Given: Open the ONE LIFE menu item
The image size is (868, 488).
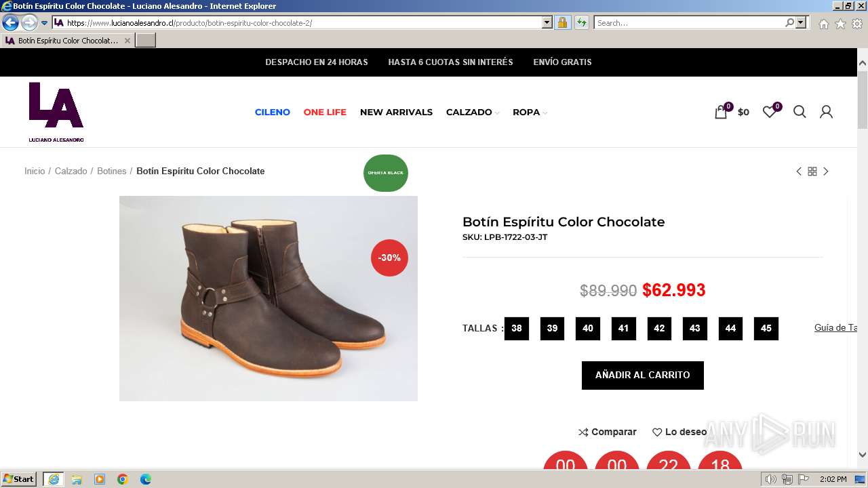Looking at the screenshot, I should point(325,113).
